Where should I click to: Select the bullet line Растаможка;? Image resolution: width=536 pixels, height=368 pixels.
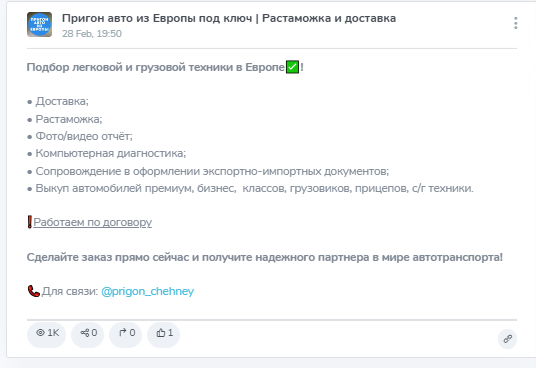click(65, 119)
